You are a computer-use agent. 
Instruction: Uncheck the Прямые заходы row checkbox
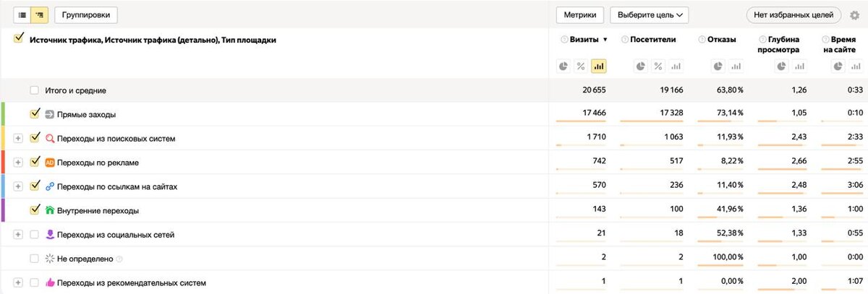pos(35,114)
